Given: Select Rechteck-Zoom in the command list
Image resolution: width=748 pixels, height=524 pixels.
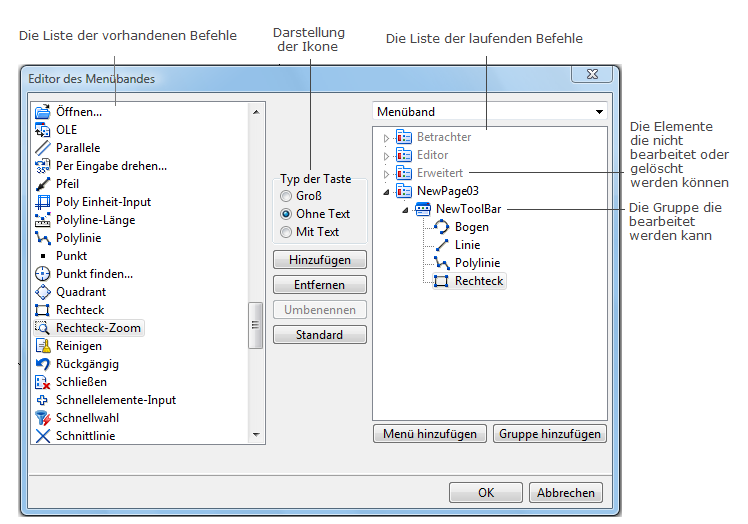Looking at the screenshot, I should (x=98, y=328).
